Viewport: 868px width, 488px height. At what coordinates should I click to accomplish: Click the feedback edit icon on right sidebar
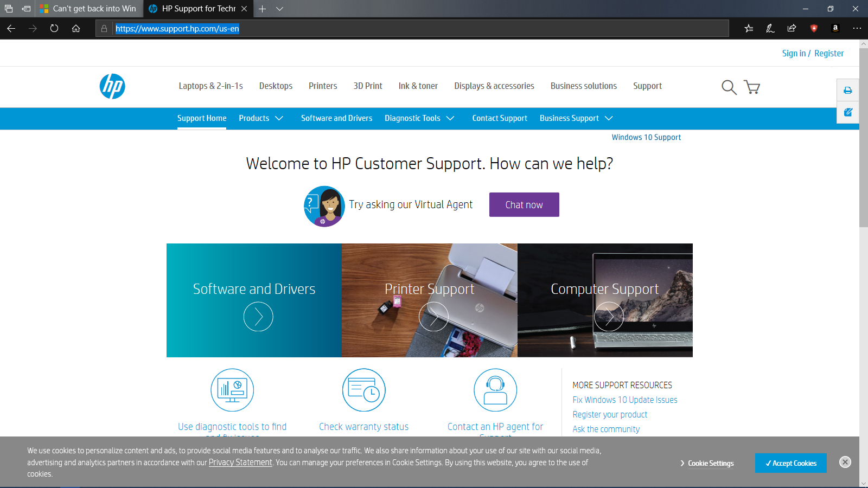(x=848, y=112)
